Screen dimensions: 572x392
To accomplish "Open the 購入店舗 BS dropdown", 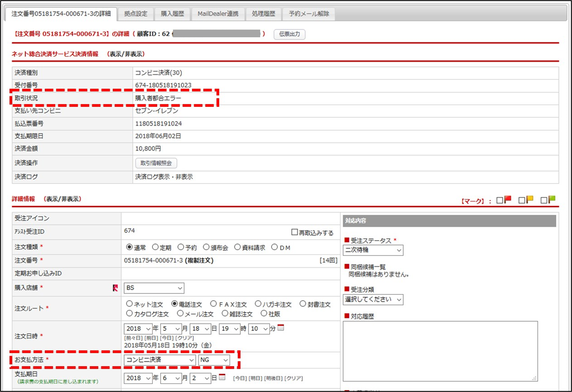I will [154, 288].
